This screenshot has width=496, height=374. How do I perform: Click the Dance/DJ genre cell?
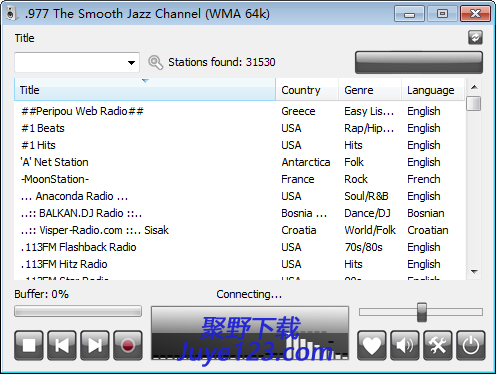367,213
